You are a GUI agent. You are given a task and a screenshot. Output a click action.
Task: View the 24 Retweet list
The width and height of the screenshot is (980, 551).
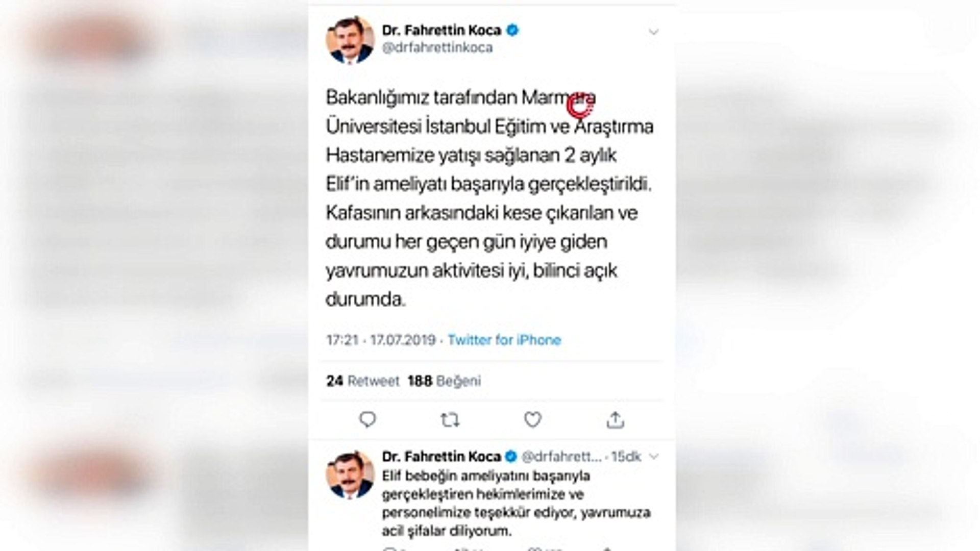coord(363,381)
